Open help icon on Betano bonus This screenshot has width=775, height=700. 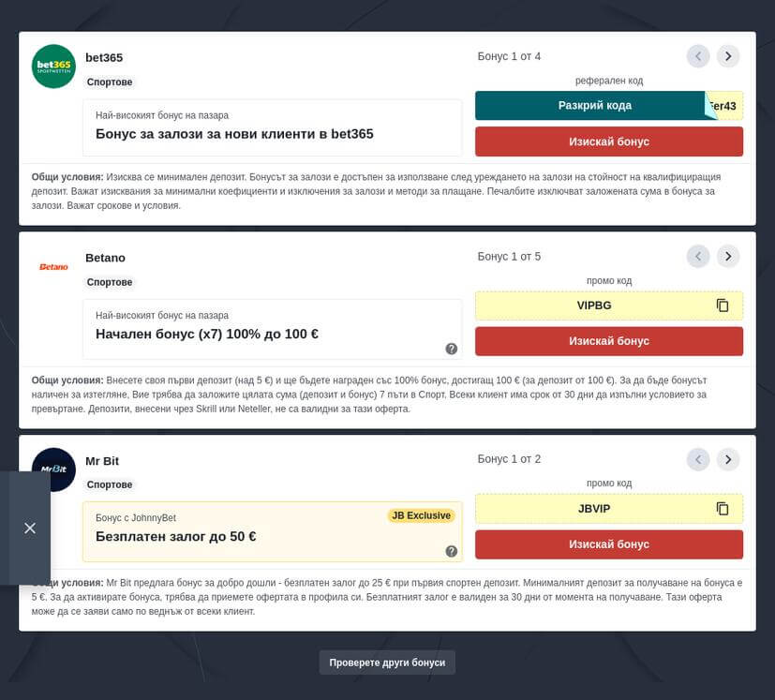coord(451,349)
